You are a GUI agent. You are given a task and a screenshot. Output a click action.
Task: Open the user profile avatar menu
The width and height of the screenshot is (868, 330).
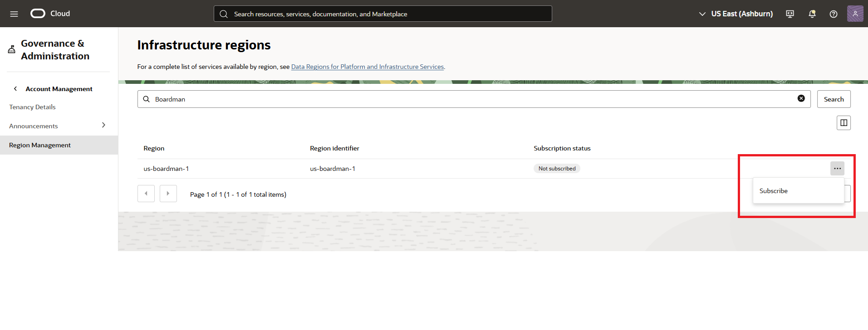pyautogui.click(x=855, y=14)
